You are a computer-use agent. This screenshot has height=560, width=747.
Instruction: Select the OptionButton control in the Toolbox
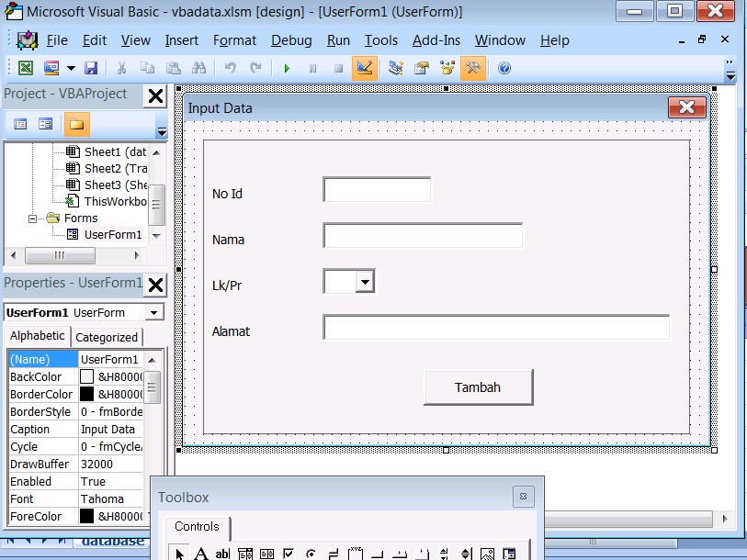coord(311,553)
